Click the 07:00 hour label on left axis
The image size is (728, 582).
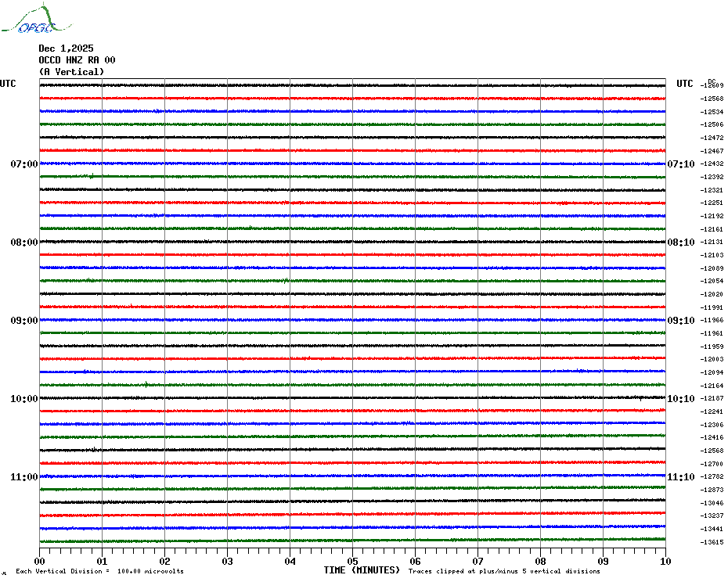pos(23,164)
